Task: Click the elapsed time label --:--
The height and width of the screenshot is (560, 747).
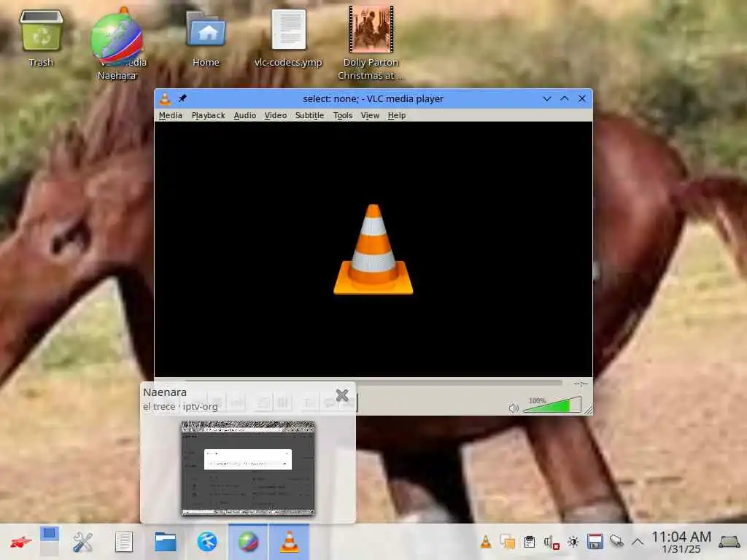Action: pyautogui.click(x=580, y=384)
